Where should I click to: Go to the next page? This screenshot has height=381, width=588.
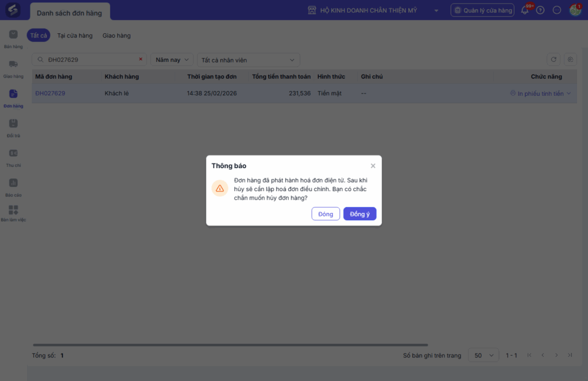click(x=556, y=355)
